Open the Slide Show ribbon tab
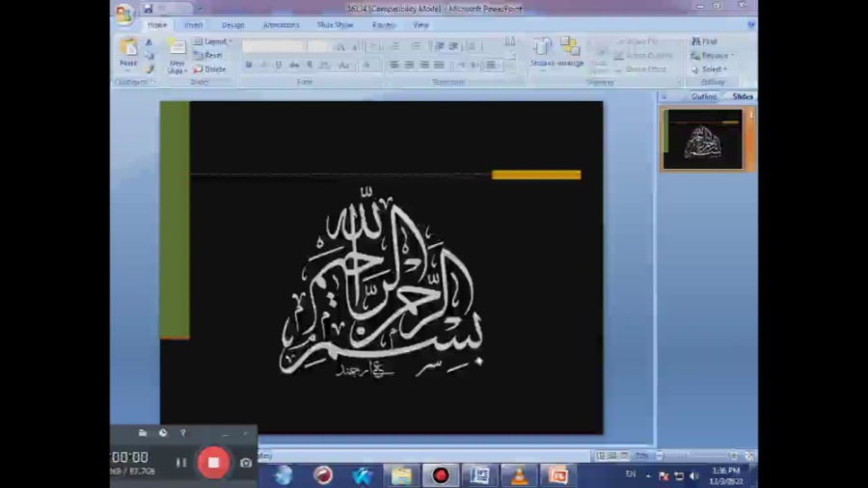The width and height of the screenshot is (868, 488). 335,25
